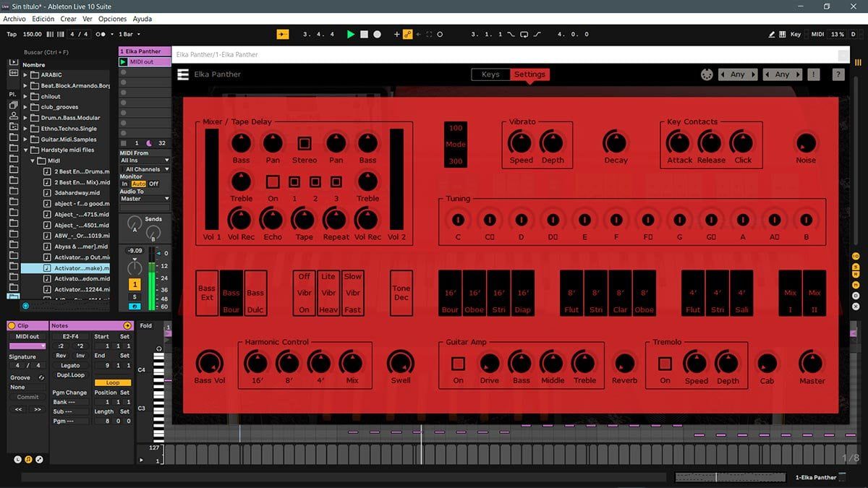Toggle the Stereo switch in Mixer section

click(x=305, y=143)
